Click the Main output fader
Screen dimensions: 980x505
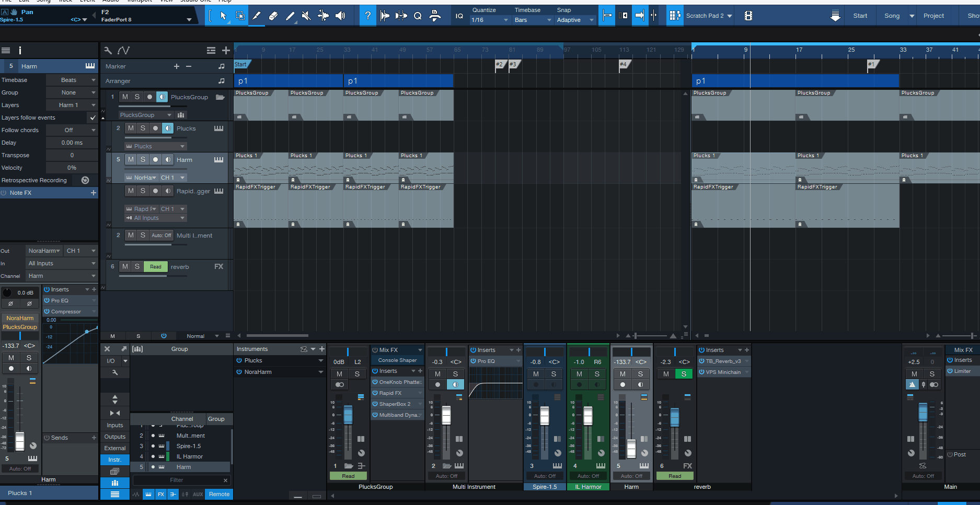pos(923,412)
